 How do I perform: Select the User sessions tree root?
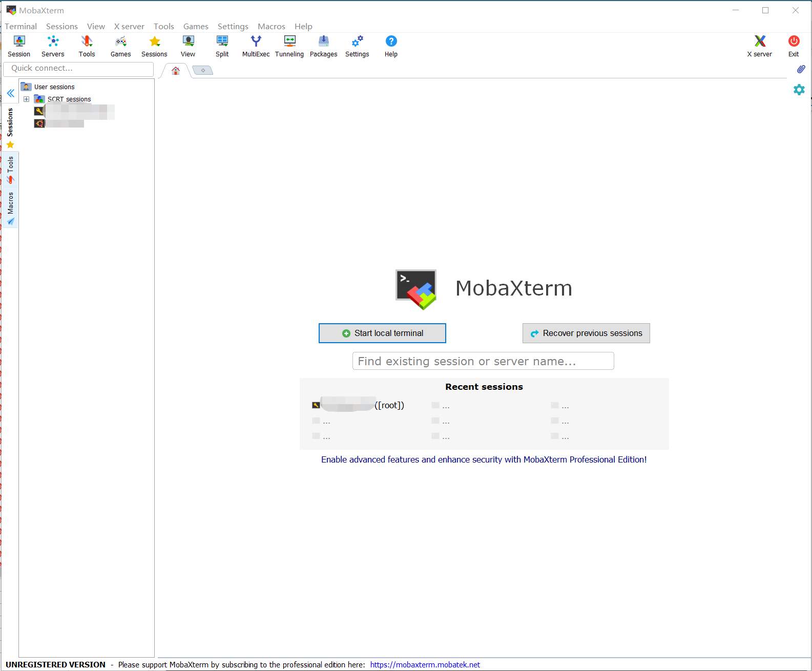click(48, 87)
